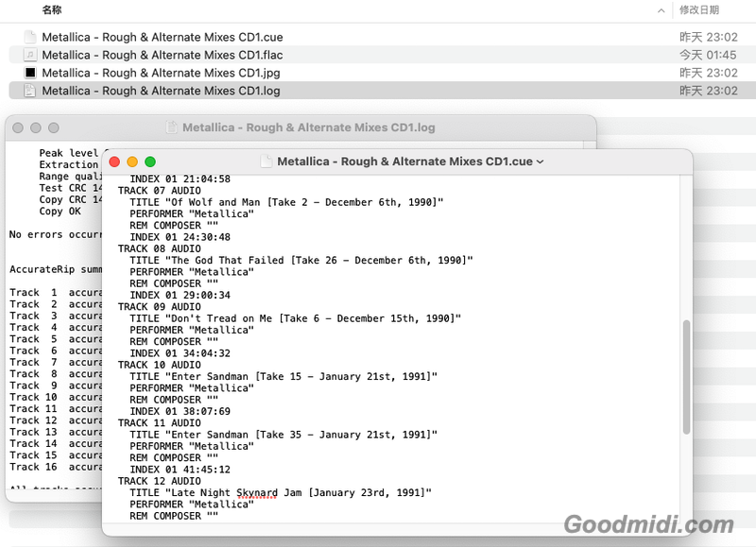Click the line INDEX 01 21:04:58
Viewport: 756px width, 547px height.
pos(180,179)
